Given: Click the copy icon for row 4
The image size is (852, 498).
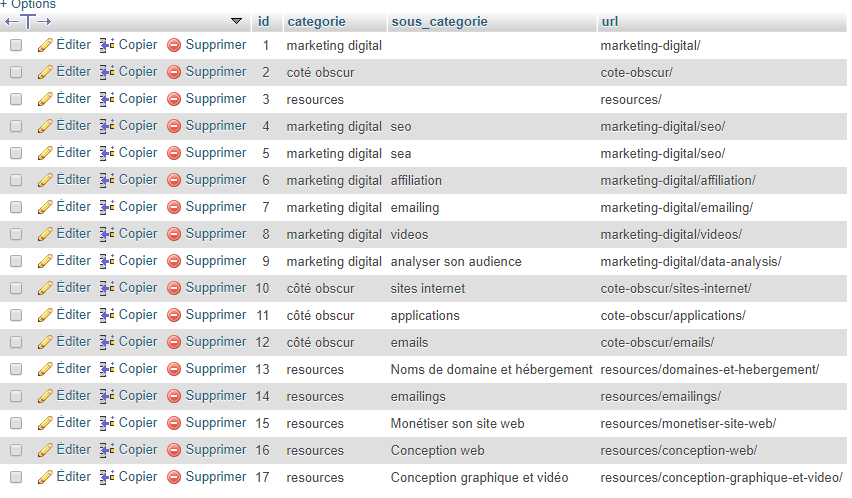Looking at the screenshot, I should coord(107,126).
